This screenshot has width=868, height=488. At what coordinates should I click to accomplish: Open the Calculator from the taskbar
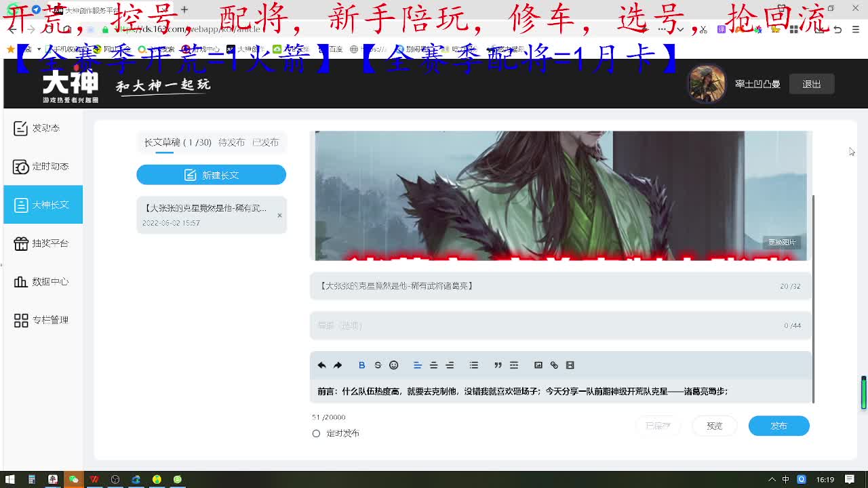tap(31, 479)
